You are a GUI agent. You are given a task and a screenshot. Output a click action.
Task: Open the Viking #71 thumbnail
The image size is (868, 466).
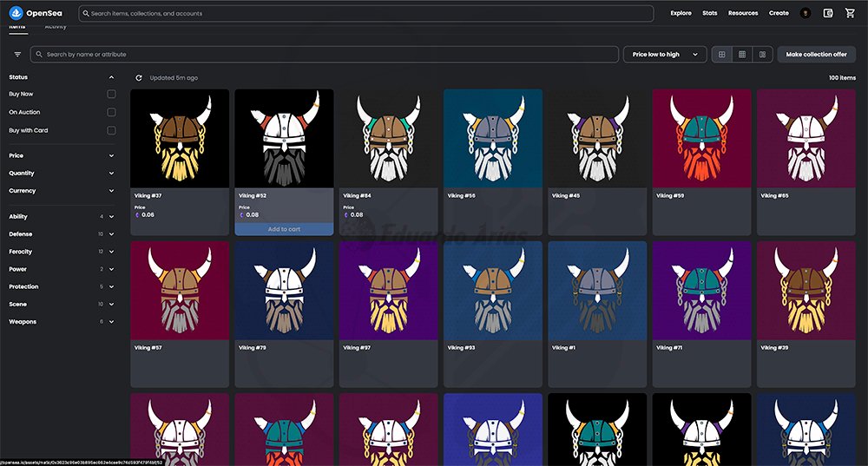(x=701, y=291)
